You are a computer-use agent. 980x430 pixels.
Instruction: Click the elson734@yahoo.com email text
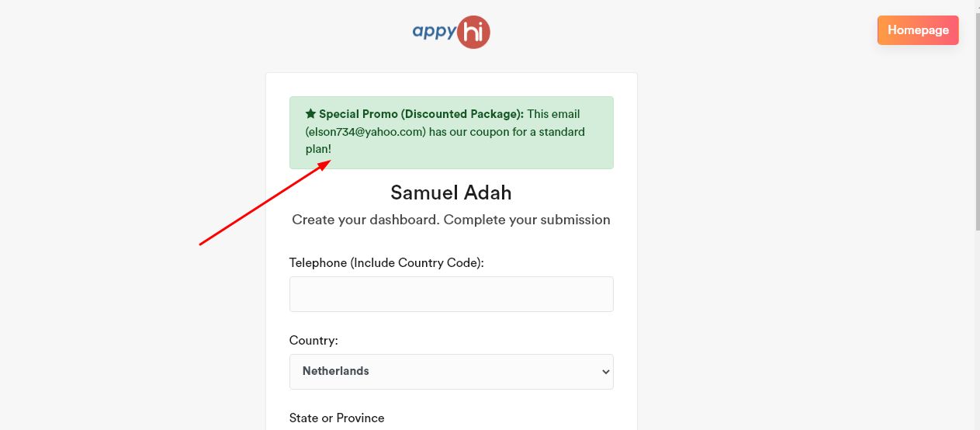click(365, 132)
